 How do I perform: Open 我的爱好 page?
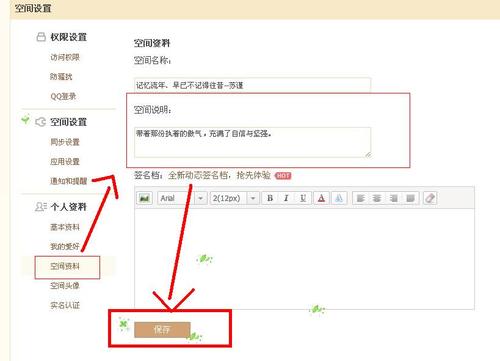point(65,246)
